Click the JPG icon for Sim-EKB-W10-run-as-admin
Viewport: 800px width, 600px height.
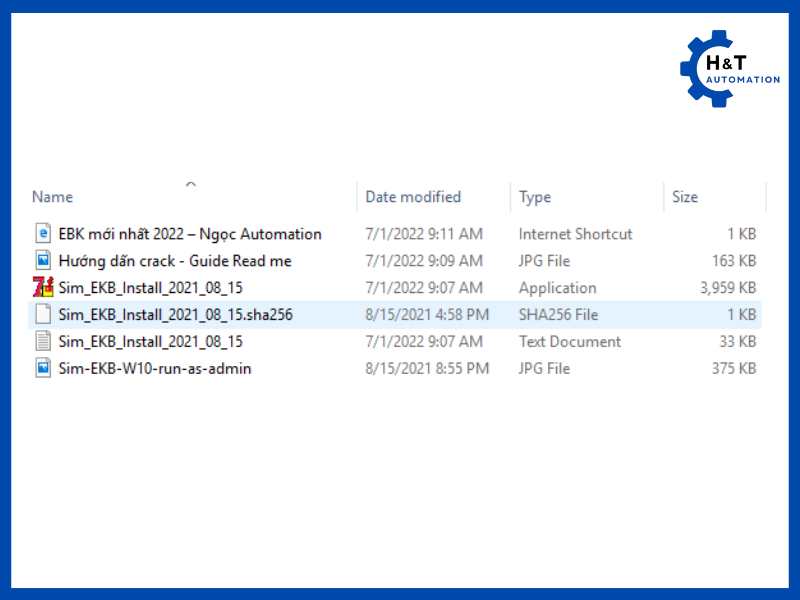(42, 369)
